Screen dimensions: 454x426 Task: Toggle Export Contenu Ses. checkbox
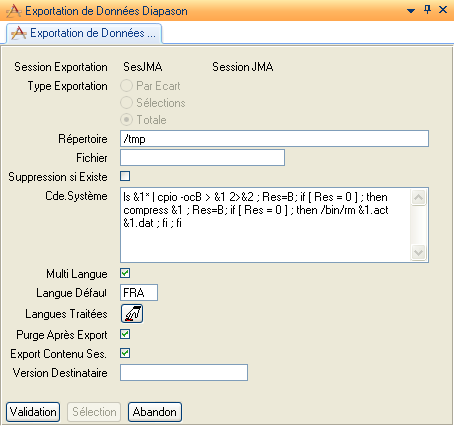[x=125, y=353]
